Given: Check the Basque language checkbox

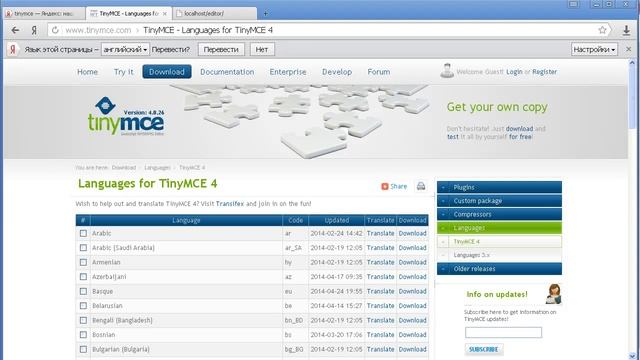Looking at the screenshot, I should point(83,291).
